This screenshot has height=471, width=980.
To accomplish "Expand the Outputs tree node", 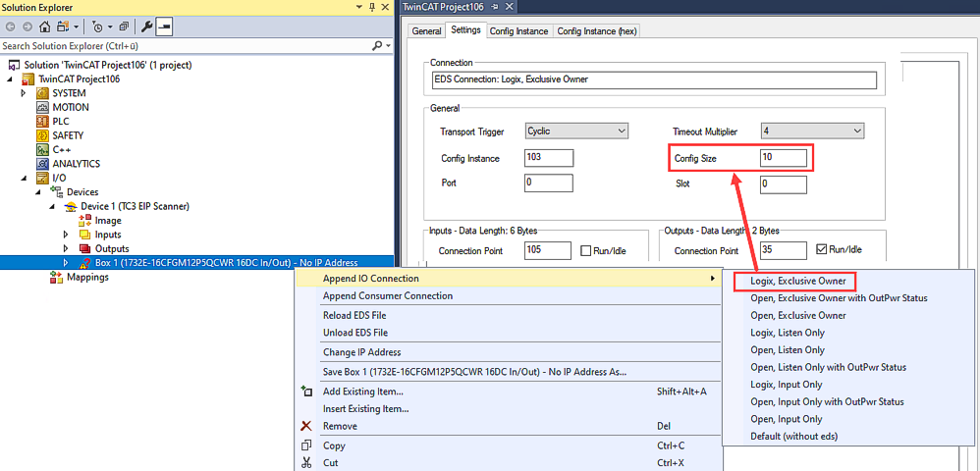I will coord(66,248).
